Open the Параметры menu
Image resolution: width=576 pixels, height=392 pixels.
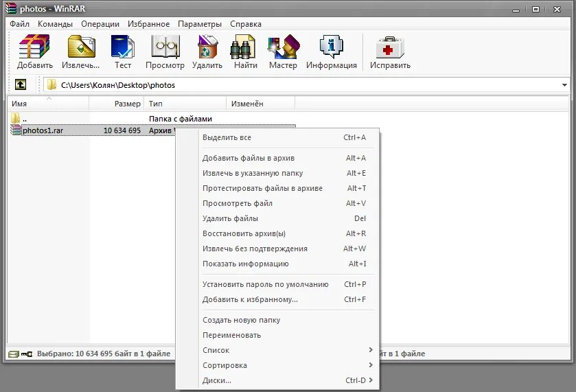(x=200, y=24)
